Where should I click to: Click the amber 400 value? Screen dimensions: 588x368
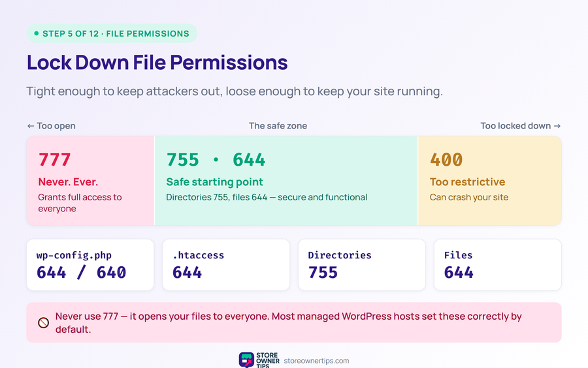click(446, 160)
